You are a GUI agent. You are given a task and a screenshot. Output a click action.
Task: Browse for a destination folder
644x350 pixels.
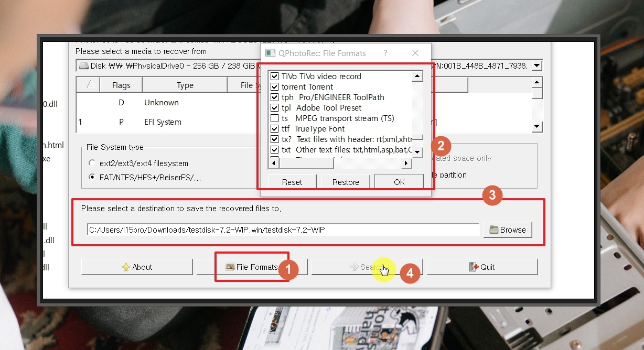[508, 229]
